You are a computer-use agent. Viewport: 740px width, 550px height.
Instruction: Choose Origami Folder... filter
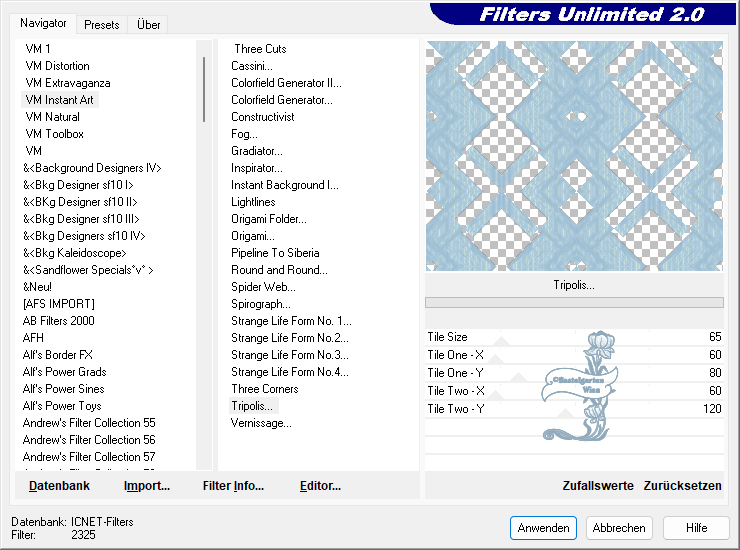pyautogui.click(x=269, y=219)
